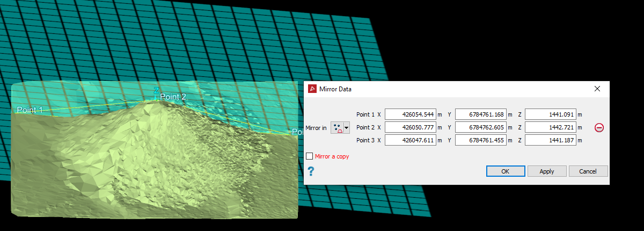Click the Mirror in three-point plane icon

tap(337, 128)
